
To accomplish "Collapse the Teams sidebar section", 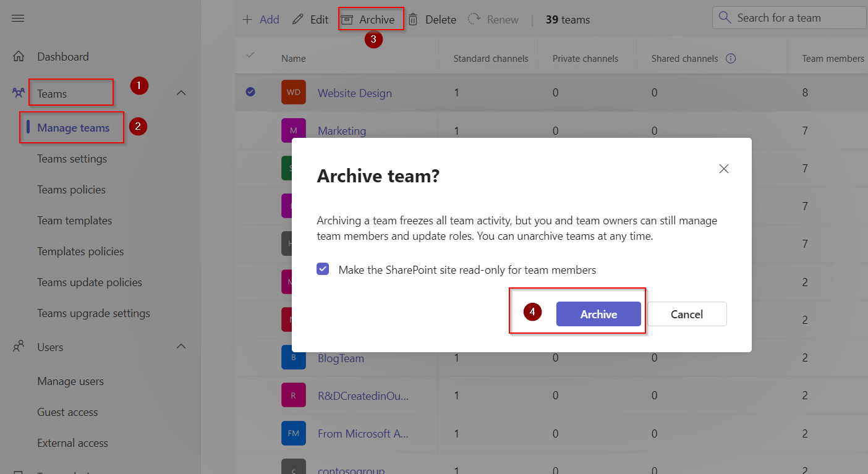I will coord(181,91).
